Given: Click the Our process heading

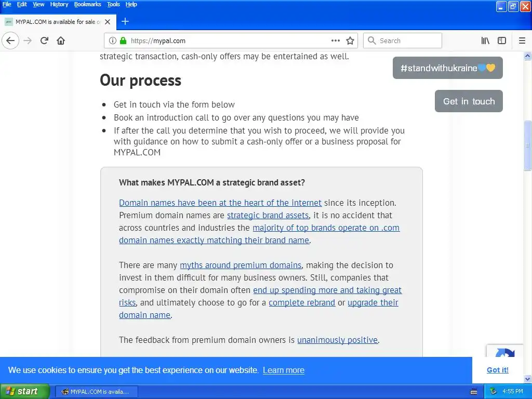Looking at the screenshot, I should point(140,81).
